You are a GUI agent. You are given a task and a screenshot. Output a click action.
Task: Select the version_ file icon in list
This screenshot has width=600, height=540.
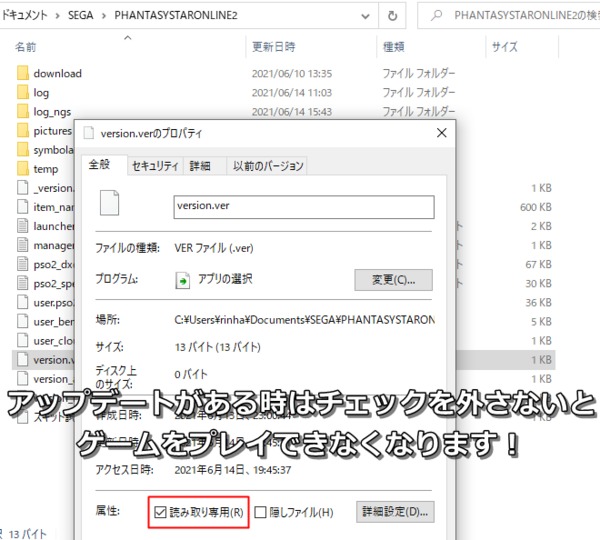click(x=23, y=379)
